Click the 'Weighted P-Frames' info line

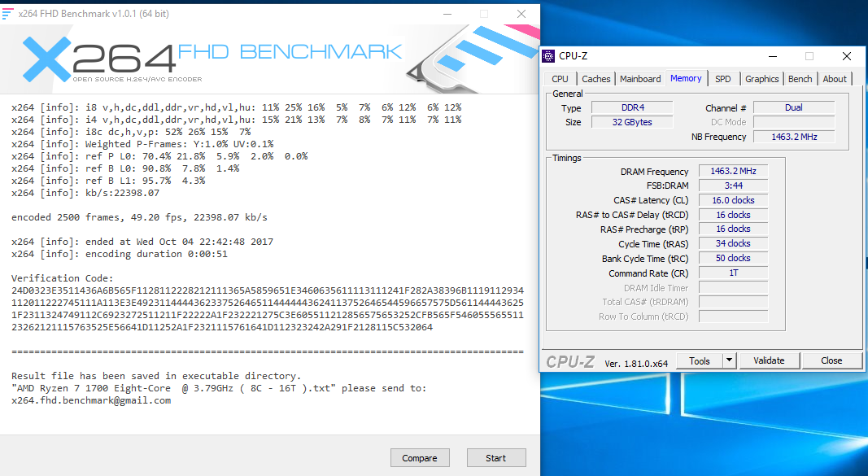click(x=142, y=145)
